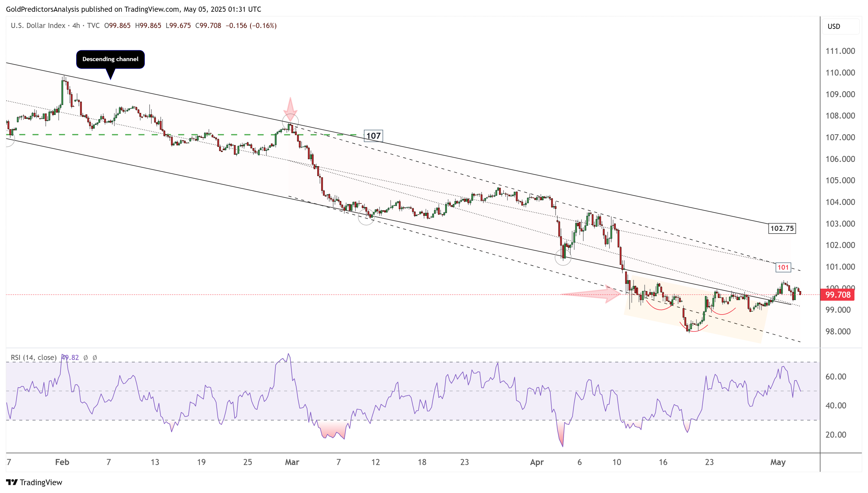This screenshot has width=868, height=493.
Task: Click the U.S. Dollar Index title
Action: (38, 26)
